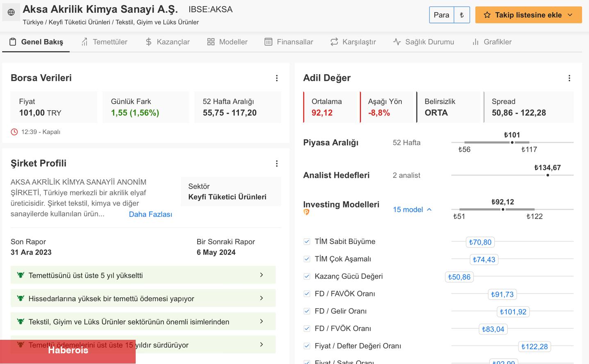The height and width of the screenshot is (364, 589).
Task: Click the grid icon of Modeller
Action: pyautogui.click(x=211, y=42)
